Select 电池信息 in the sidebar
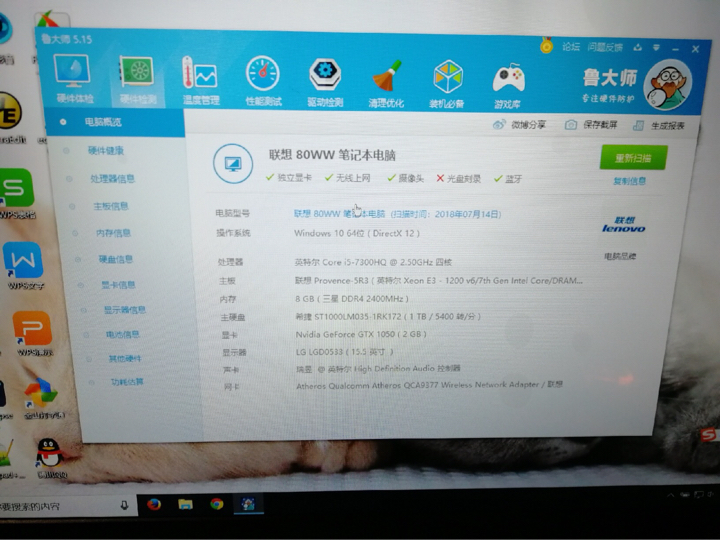 (123, 334)
